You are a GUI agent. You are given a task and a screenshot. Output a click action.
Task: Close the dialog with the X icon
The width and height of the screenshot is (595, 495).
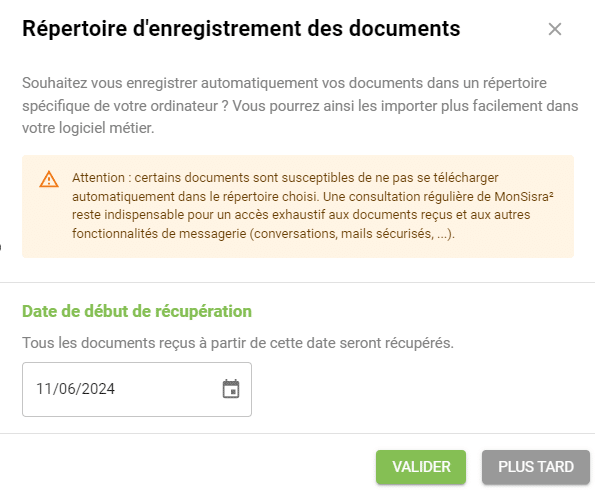coord(555,29)
